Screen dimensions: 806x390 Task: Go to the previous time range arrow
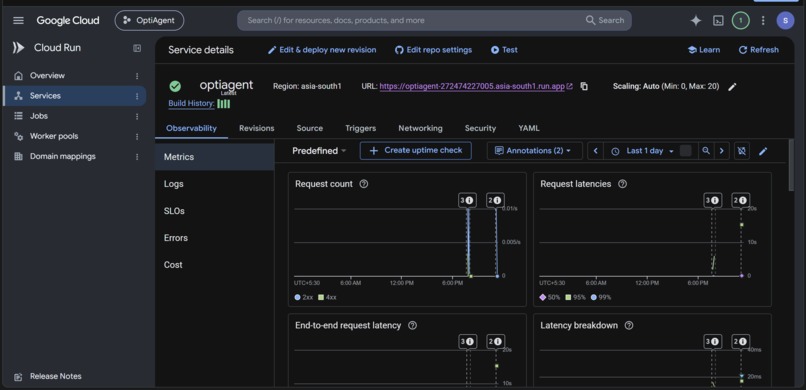[x=595, y=151]
